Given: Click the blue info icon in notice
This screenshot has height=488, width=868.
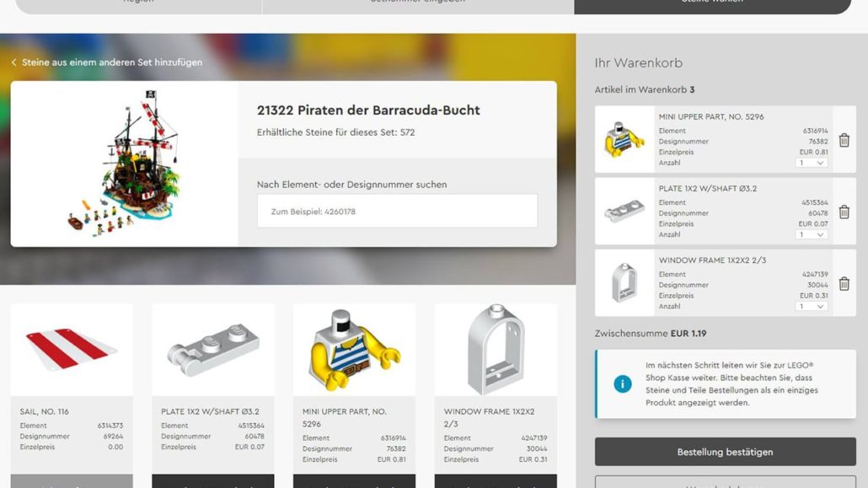Looking at the screenshot, I should pos(622,383).
